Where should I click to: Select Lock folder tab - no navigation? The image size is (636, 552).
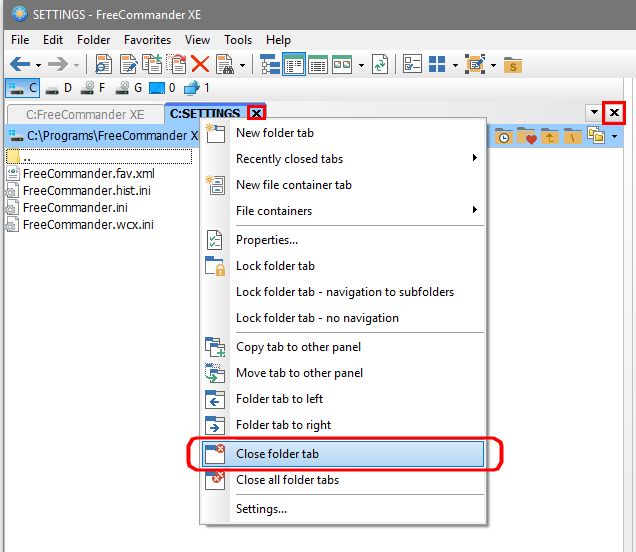[343, 318]
